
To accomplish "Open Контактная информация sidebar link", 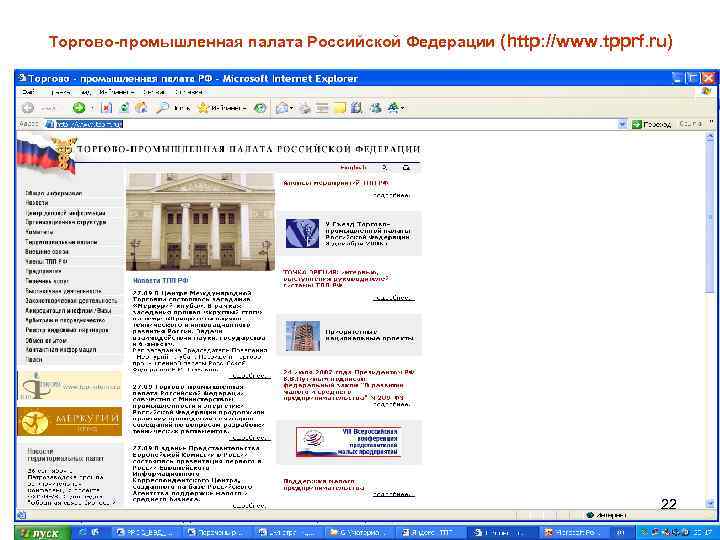I will (x=61, y=350).
